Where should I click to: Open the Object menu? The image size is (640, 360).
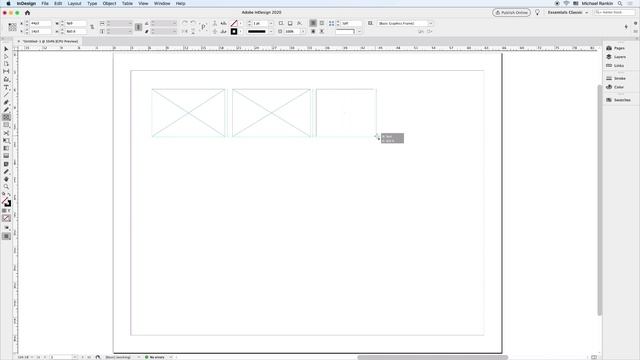109,3
